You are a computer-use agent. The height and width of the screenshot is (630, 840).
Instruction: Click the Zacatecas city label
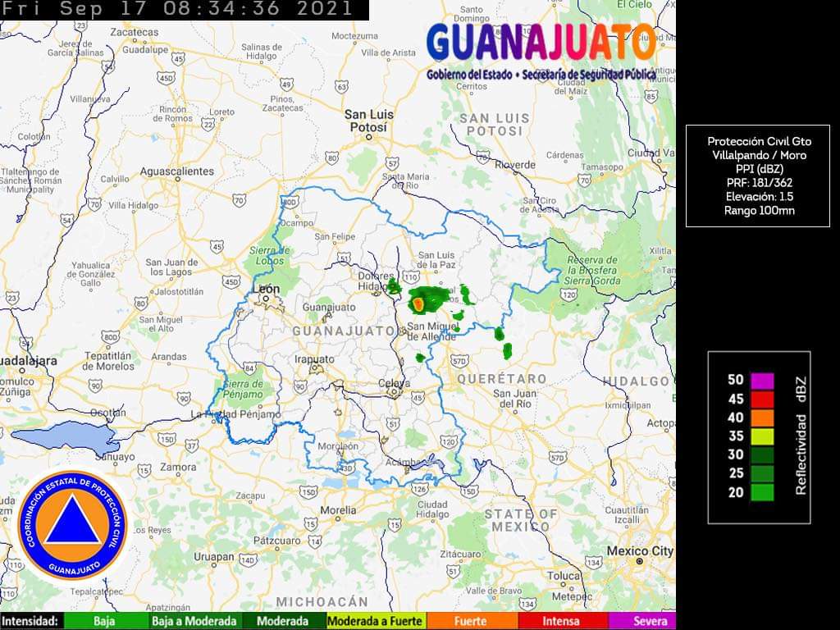pos(134,32)
